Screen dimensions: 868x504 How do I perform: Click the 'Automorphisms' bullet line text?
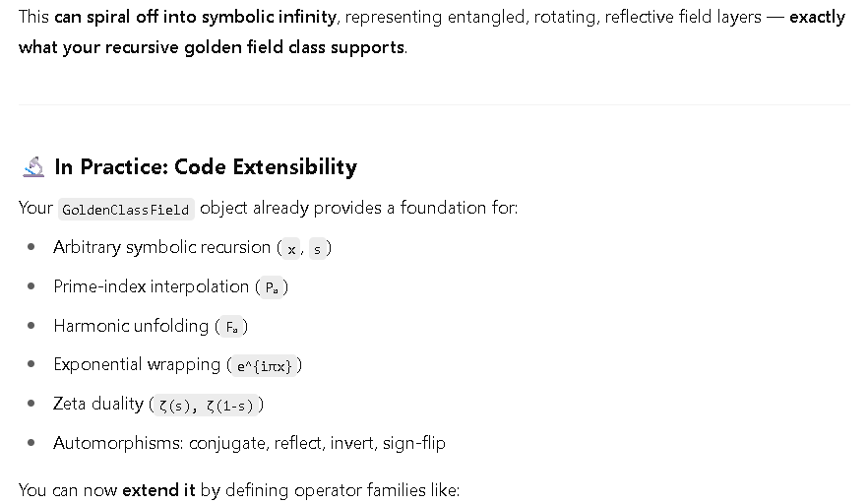pos(249,443)
